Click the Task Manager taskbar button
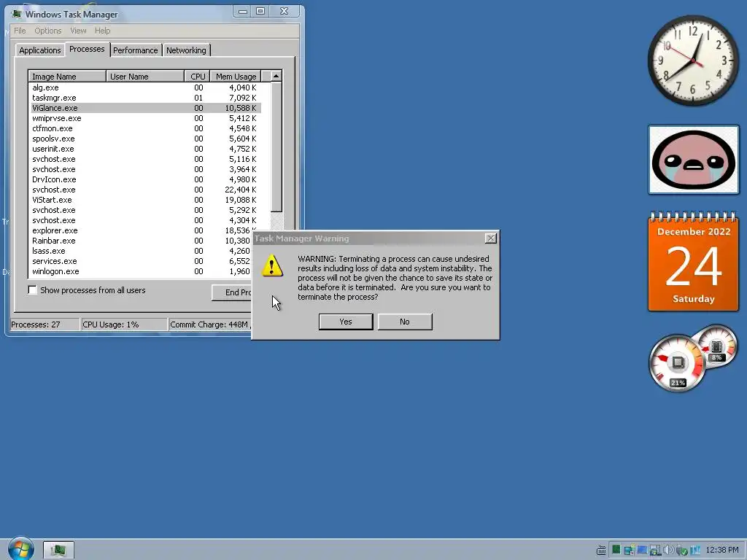Viewport: 747px width, 560px height. coord(58,550)
